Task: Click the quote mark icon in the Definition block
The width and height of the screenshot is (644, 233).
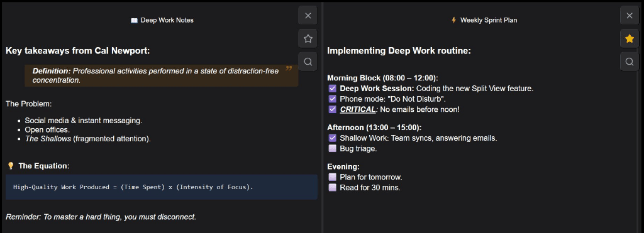Action: coord(289,68)
